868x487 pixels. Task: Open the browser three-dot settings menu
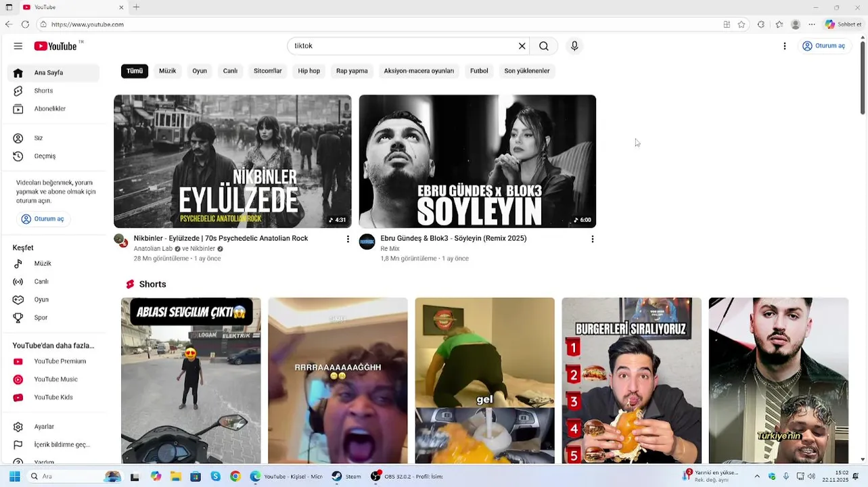click(812, 24)
